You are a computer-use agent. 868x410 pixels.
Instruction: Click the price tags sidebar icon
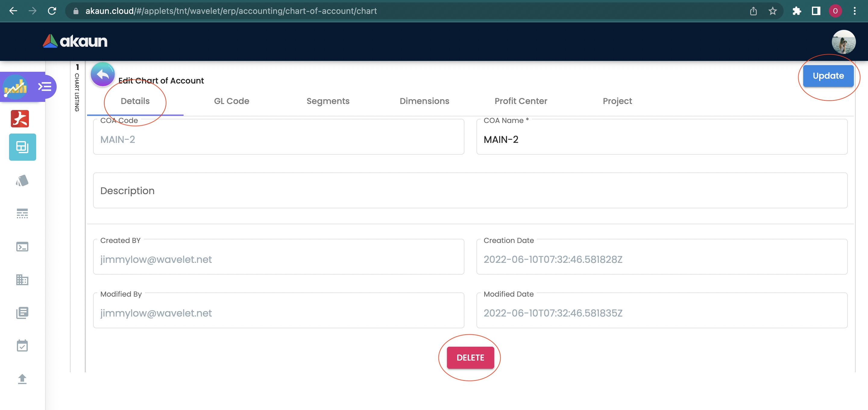(22, 181)
